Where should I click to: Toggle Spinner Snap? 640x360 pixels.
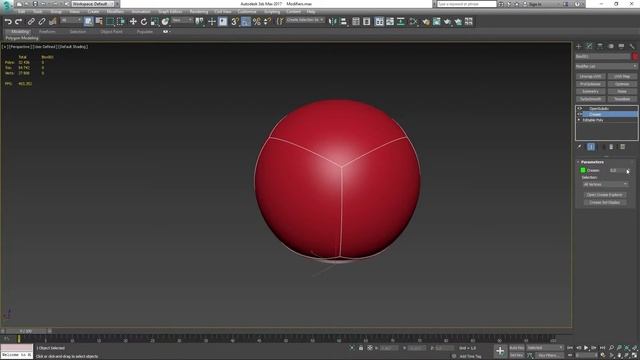pos(267,22)
